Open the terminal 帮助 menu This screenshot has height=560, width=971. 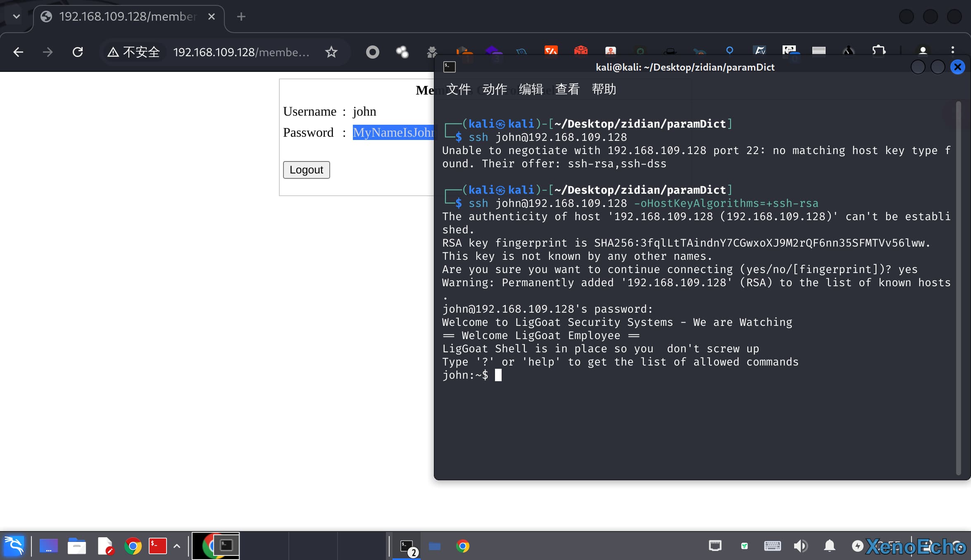point(604,89)
